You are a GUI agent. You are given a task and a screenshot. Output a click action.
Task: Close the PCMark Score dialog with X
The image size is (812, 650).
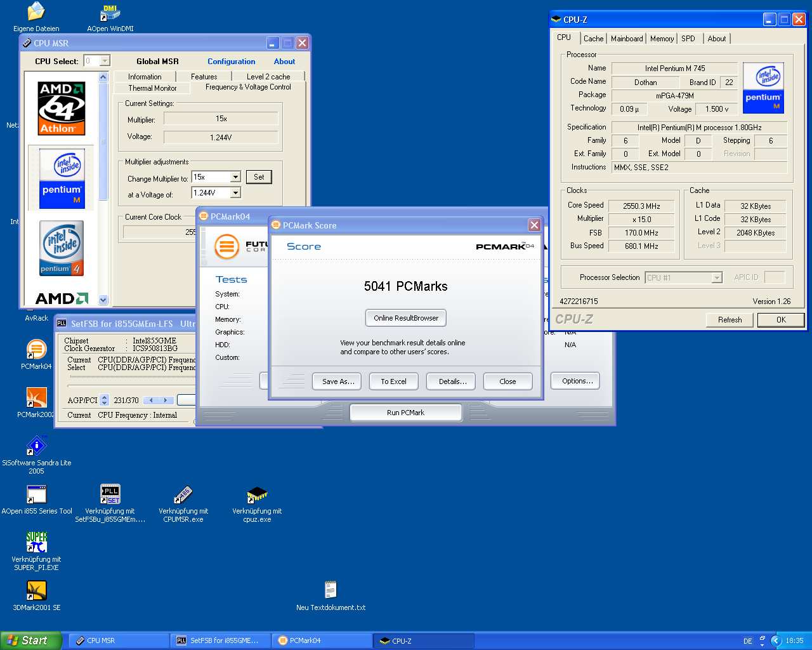pyautogui.click(x=534, y=225)
